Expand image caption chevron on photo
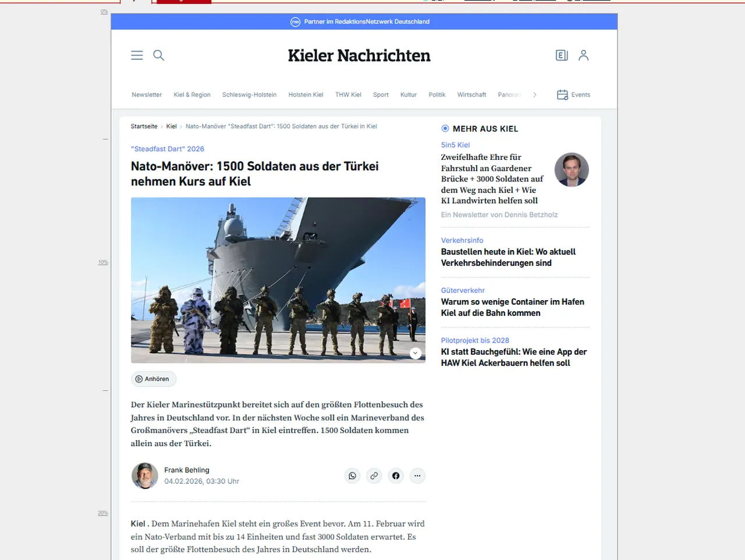The height and width of the screenshot is (560, 745). tap(415, 353)
